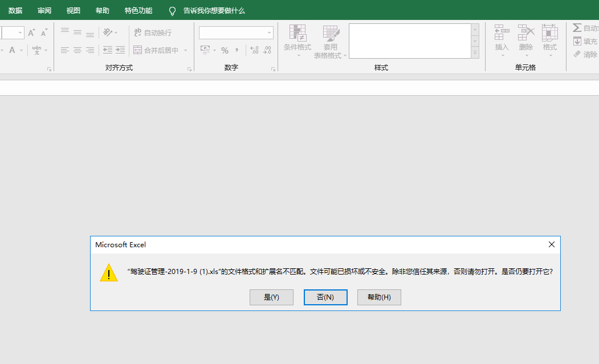Decrease indent icon
599x364 pixels.
pos(108,50)
